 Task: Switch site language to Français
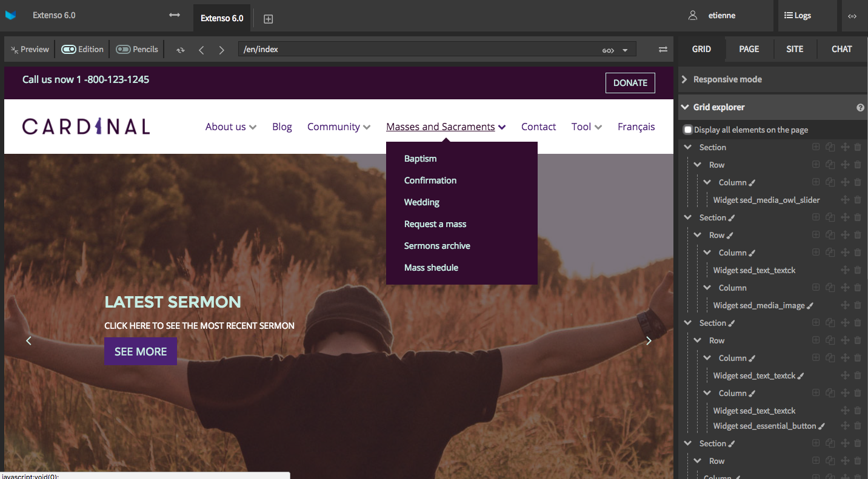click(636, 127)
